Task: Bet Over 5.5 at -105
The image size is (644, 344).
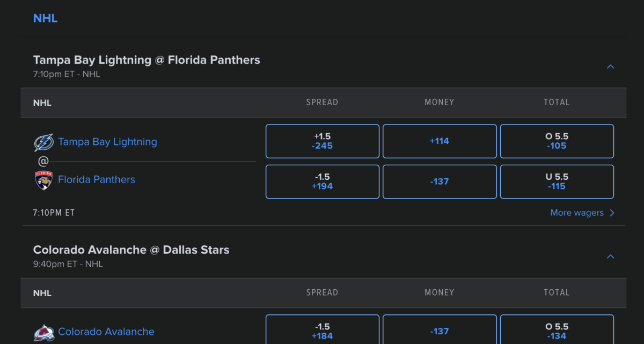Action: (557, 141)
